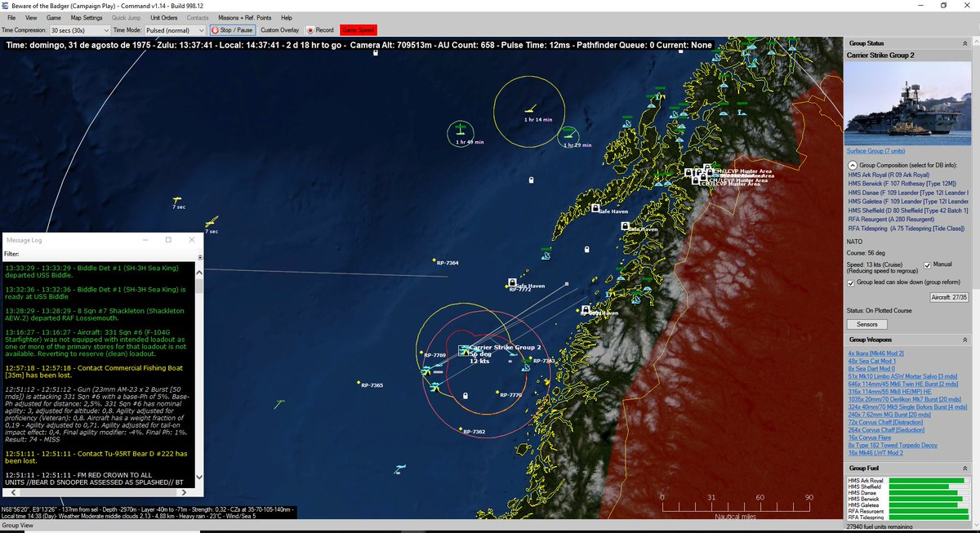Image resolution: width=980 pixels, height=533 pixels.
Task: Open the Map Settings menu
Action: 87,17
